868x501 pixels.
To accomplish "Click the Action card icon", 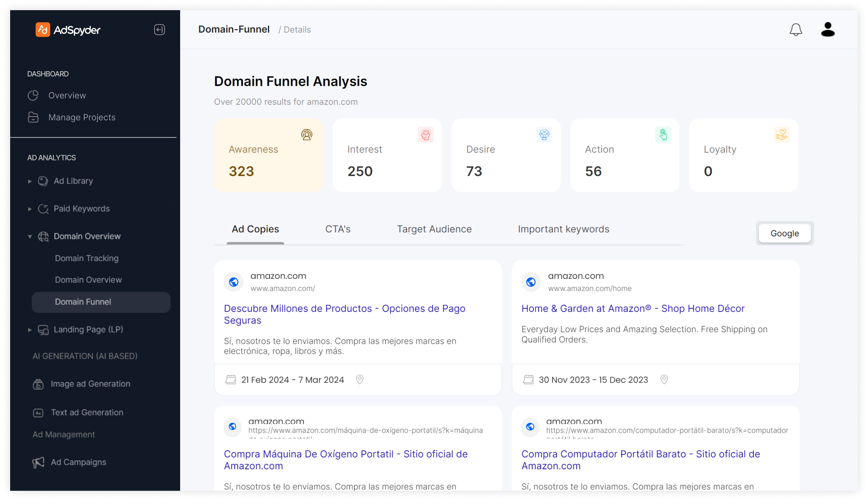I will click(x=663, y=135).
